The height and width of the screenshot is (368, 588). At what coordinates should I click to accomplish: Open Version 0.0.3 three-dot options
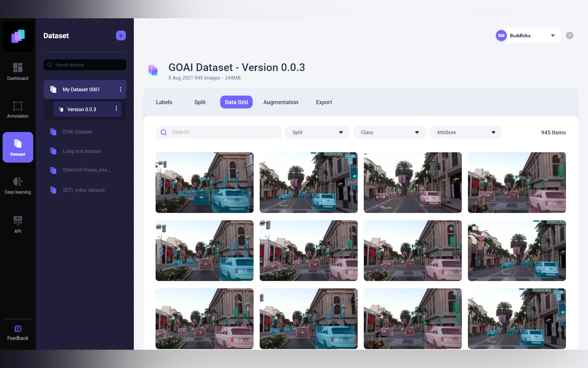tap(116, 108)
